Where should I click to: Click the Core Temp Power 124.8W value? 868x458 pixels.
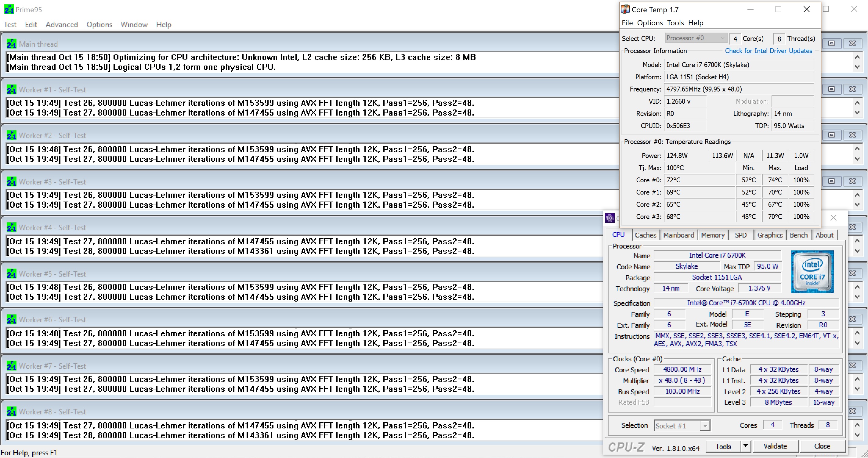(686, 156)
